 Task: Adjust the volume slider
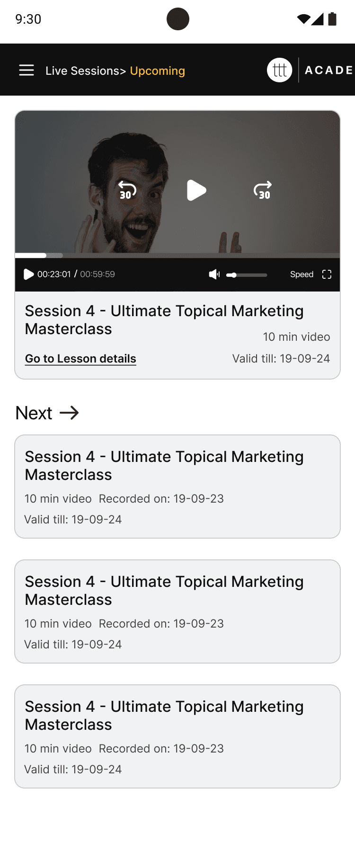tap(247, 275)
